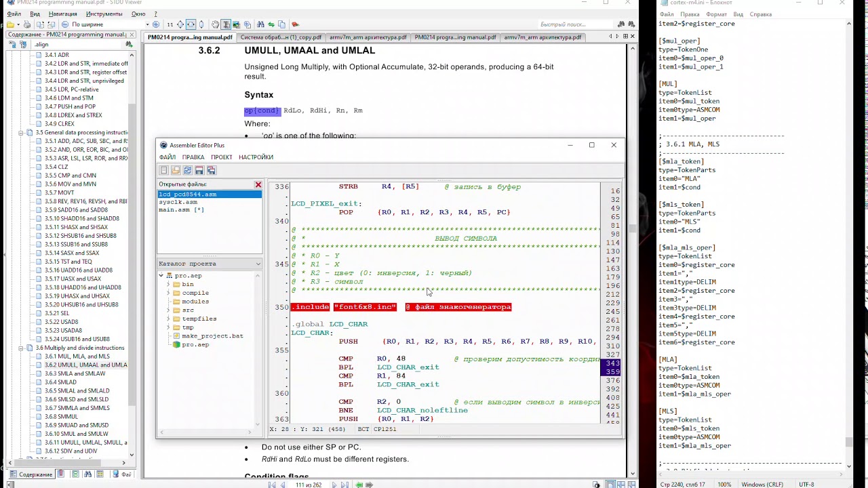868x488 pixels.
Task: Click page number field '111 из 262'
Action: tap(309, 485)
